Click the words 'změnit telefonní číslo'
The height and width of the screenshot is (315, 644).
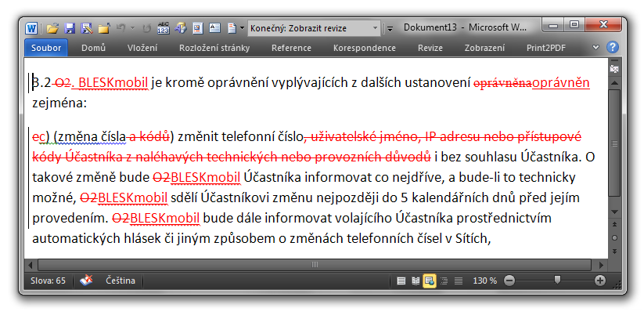coord(241,136)
